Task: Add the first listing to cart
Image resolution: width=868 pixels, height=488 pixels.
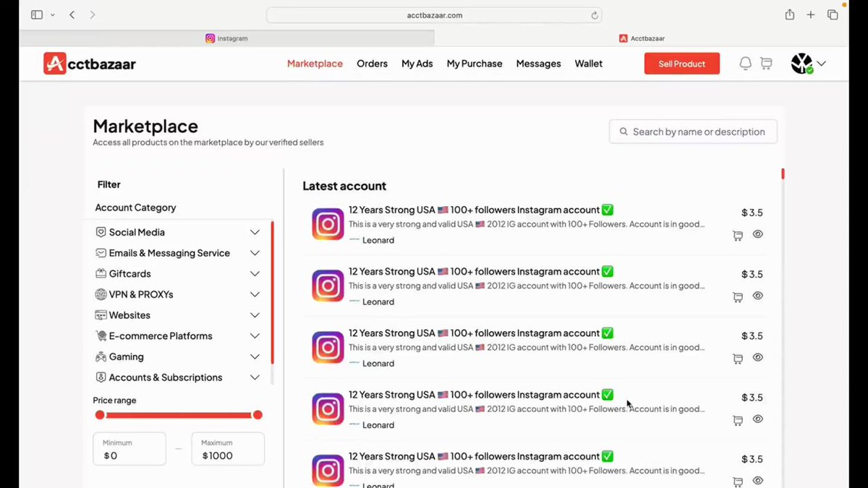Action: click(738, 236)
